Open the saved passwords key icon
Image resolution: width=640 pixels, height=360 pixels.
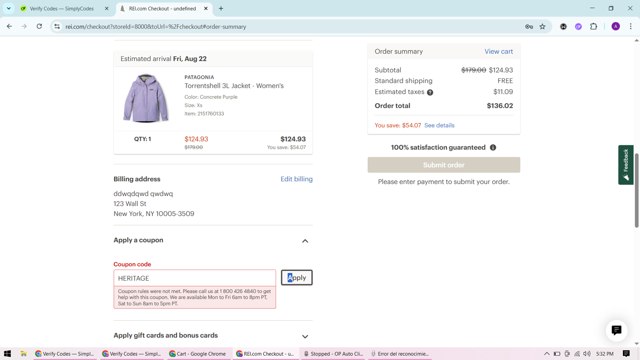pyautogui.click(x=529, y=27)
